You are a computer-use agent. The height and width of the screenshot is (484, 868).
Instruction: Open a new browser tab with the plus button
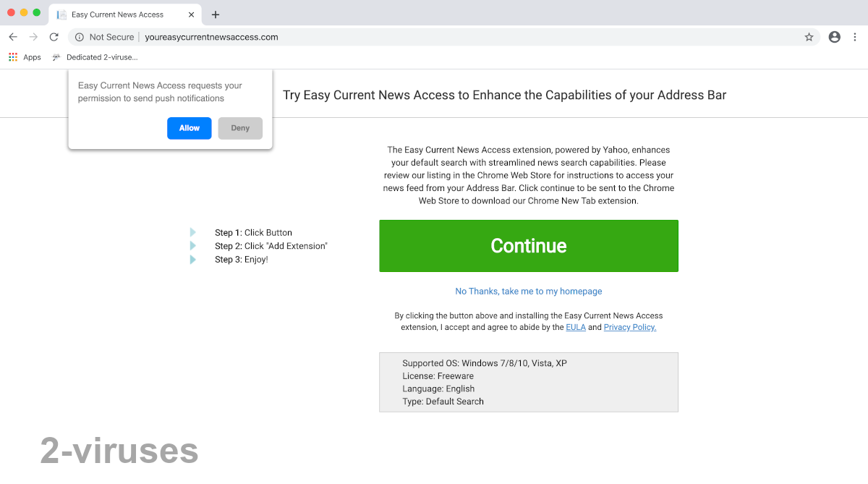click(x=216, y=14)
